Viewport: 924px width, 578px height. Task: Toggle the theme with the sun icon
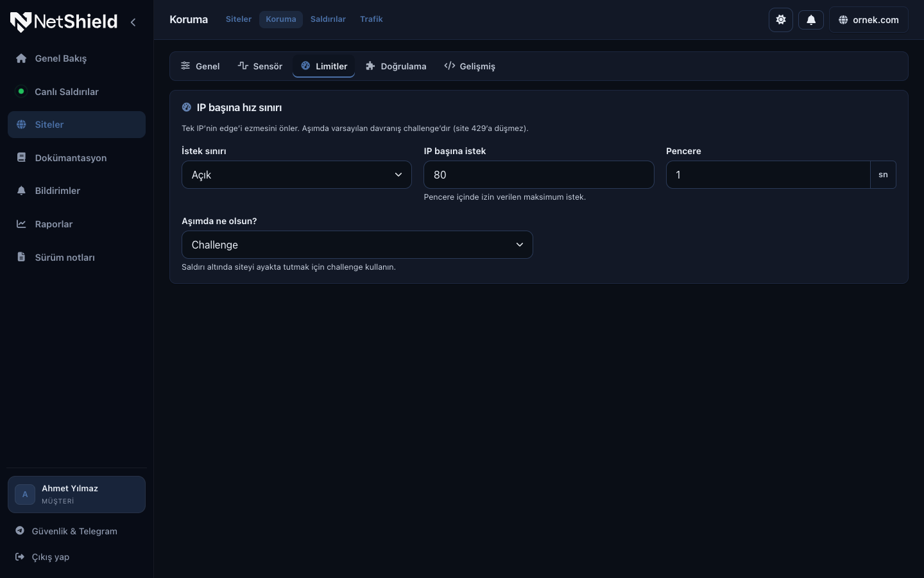[781, 20]
